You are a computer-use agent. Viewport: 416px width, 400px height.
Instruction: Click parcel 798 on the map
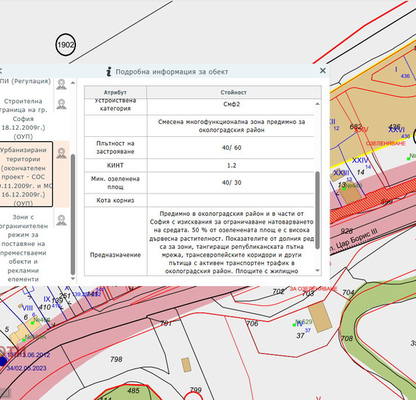click(x=116, y=359)
